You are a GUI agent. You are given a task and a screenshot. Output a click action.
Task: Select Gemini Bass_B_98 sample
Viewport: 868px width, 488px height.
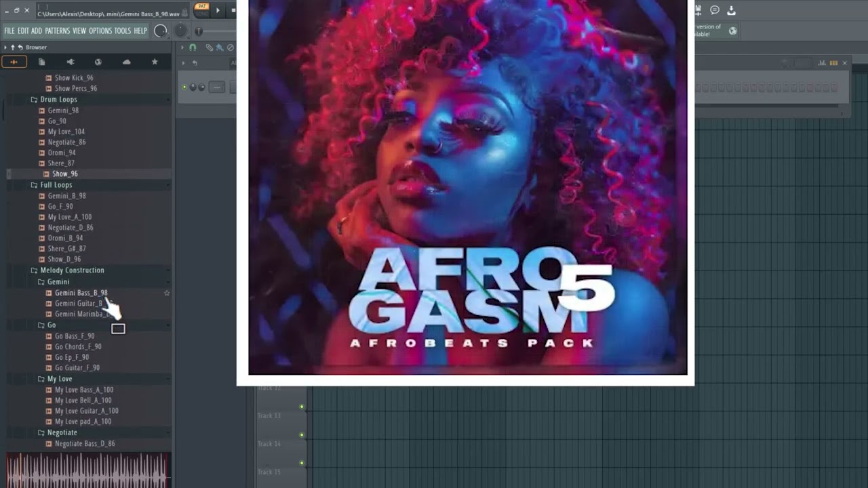81,293
